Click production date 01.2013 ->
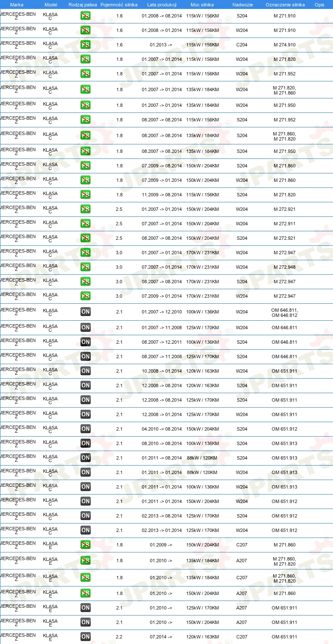This screenshot has height=644, width=333. (x=161, y=45)
